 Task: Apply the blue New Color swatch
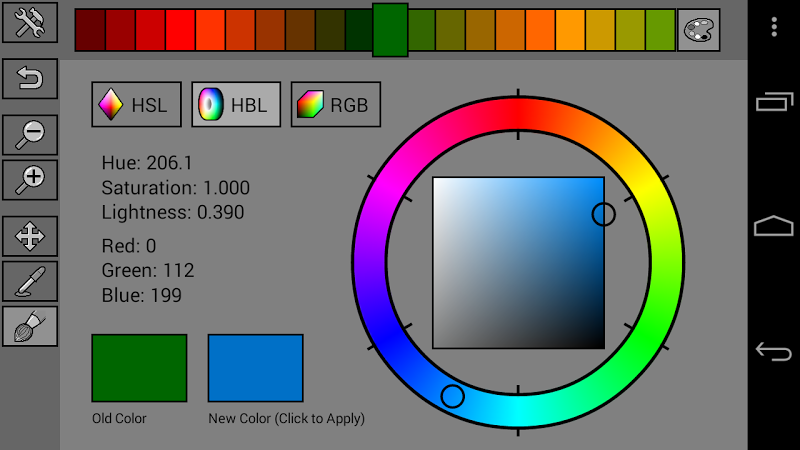(256, 368)
